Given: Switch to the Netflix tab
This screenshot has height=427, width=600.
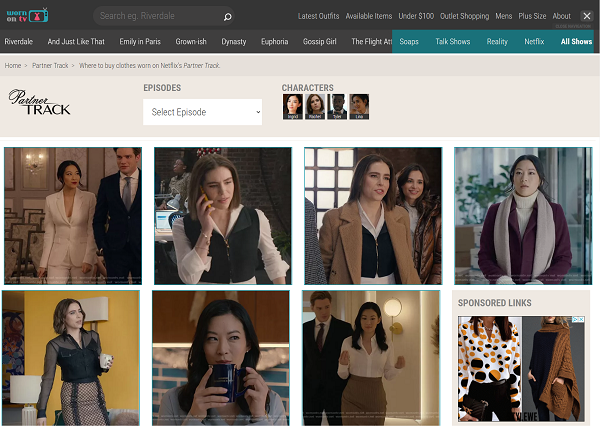Looking at the screenshot, I should coord(534,41).
